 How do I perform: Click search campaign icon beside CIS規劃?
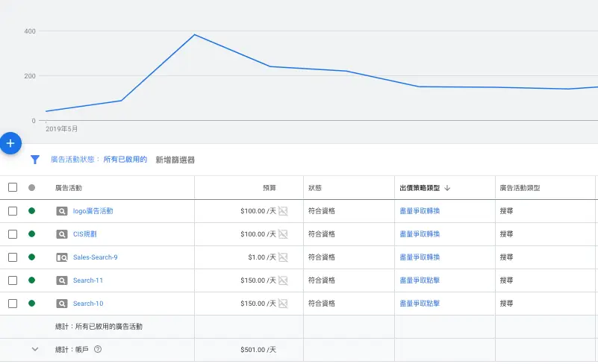pyautogui.click(x=62, y=234)
